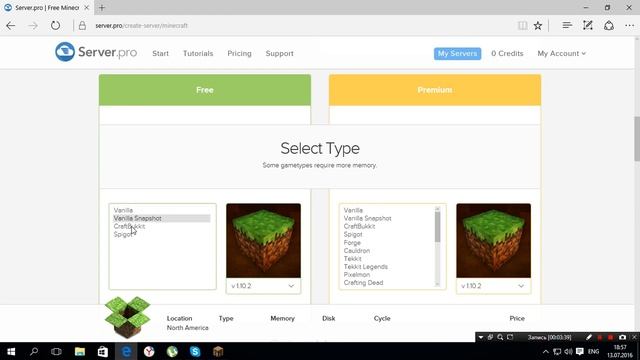The height and width of the screenshot is (360, 640).
Task: Open the Tutorials nav item
Action: [198, 53]
